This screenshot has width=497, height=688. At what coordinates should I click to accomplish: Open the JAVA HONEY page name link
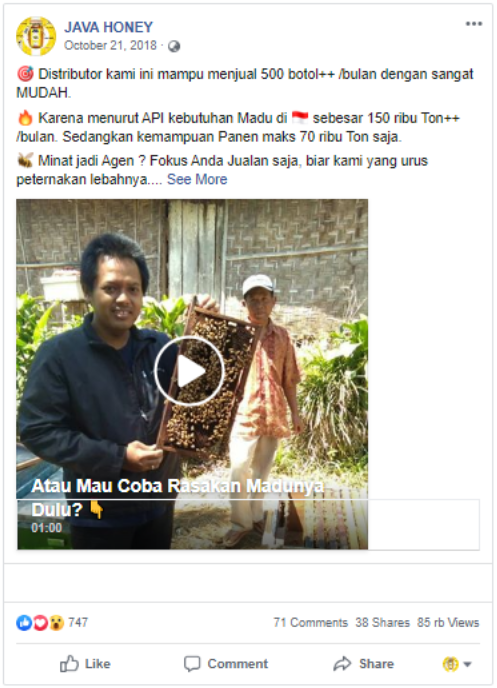tap(108, 27)
